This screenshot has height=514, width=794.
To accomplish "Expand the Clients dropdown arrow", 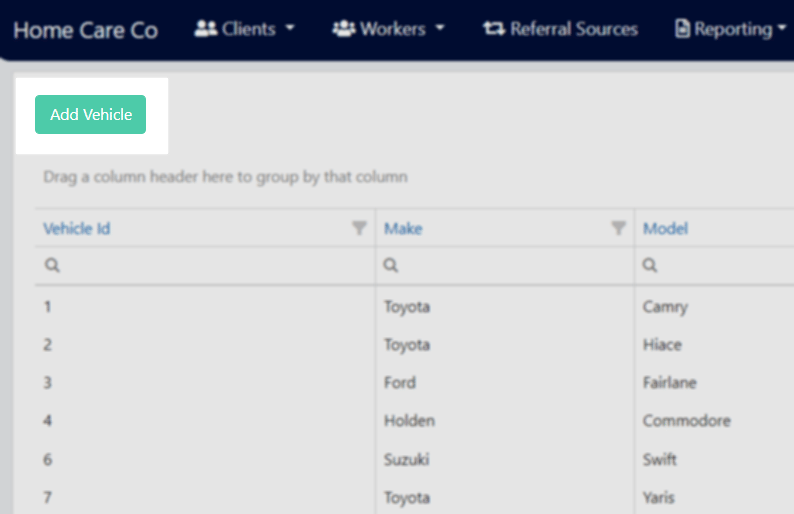I will [290, 28].
